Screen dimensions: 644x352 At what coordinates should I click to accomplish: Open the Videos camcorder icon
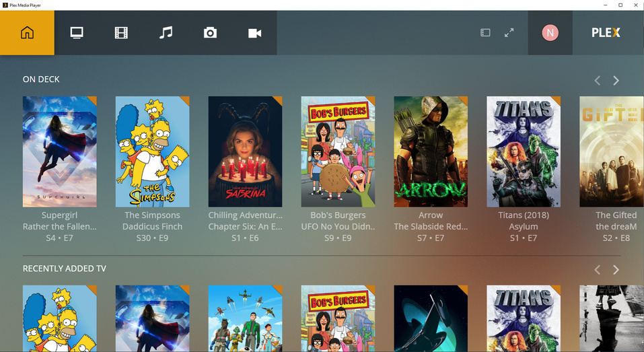coord(254,33)
